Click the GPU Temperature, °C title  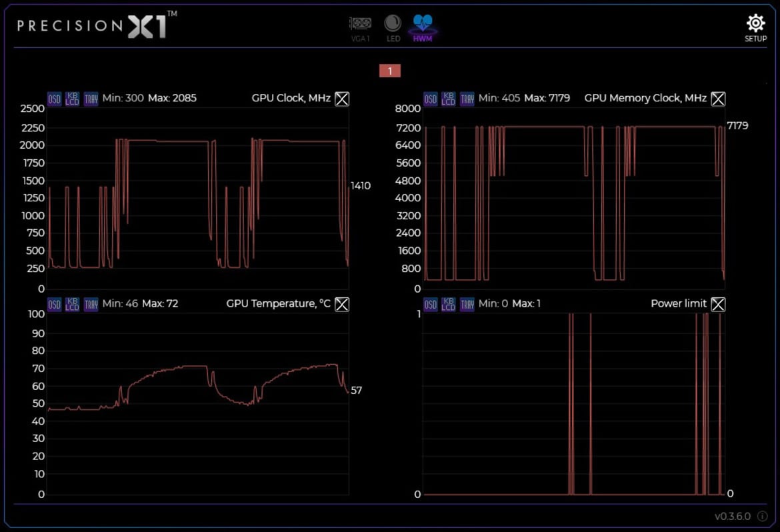pyautogui.click(x=278, y=303)
